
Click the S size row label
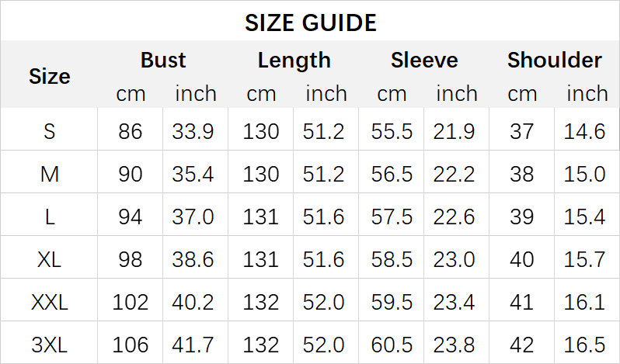[x=49, y=132]
